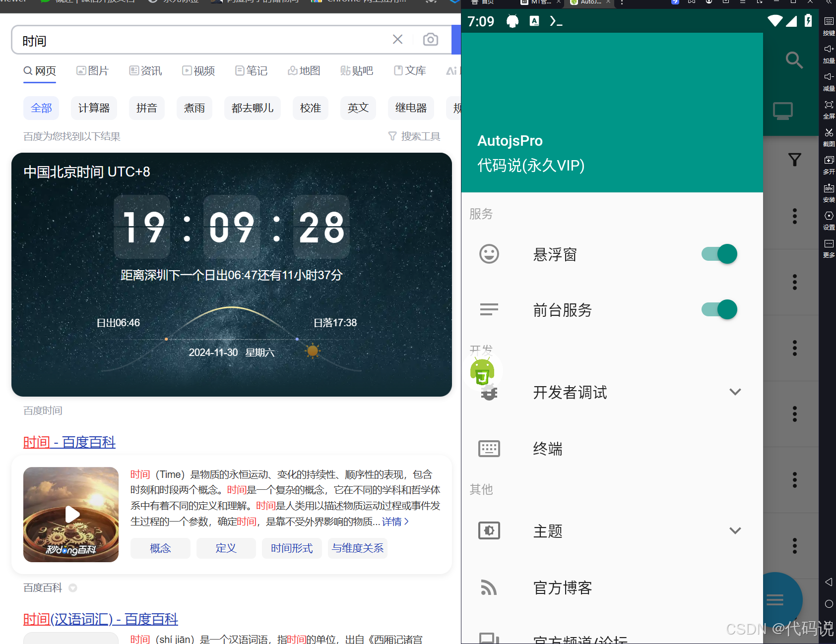The height and width of the screenshot is (644, 836).
Task: Click the 概念 button in the encyclopedia card
Action: (160, 548)
